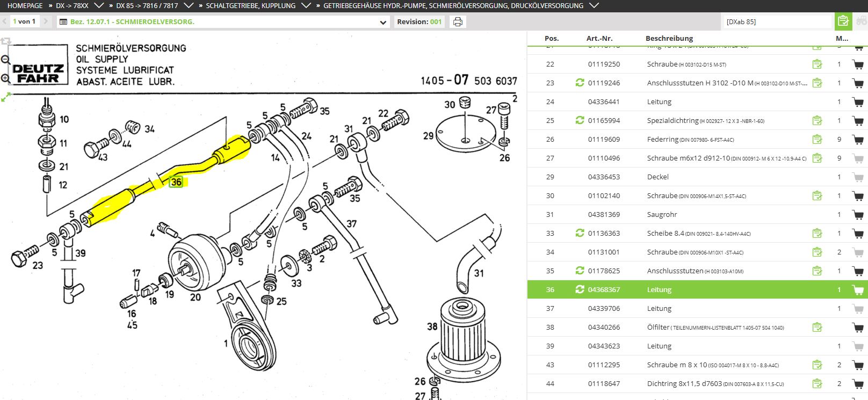Expand diagram to fullscreen with green arrows
868x400 pixels.
click(5, 97)
